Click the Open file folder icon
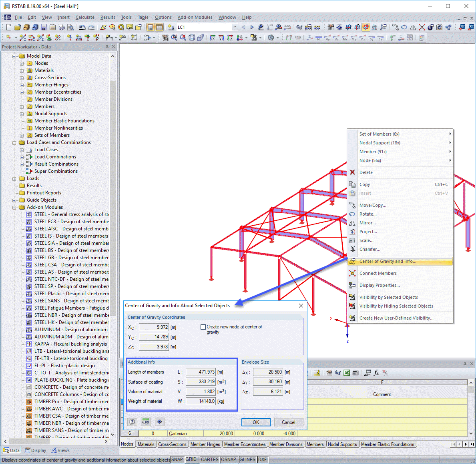Image resolution: width=476 pixels, height=464 pixels. 17,27
